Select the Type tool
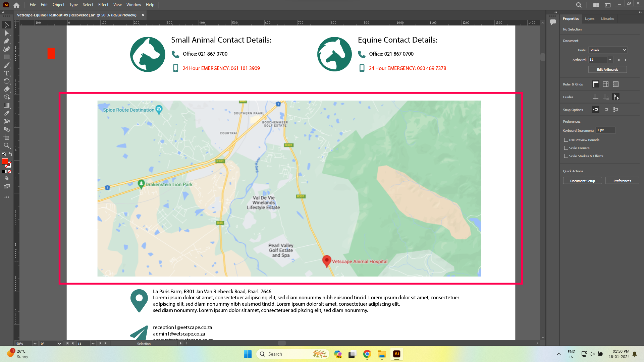 pyautogui.click(x=6, y=73)
